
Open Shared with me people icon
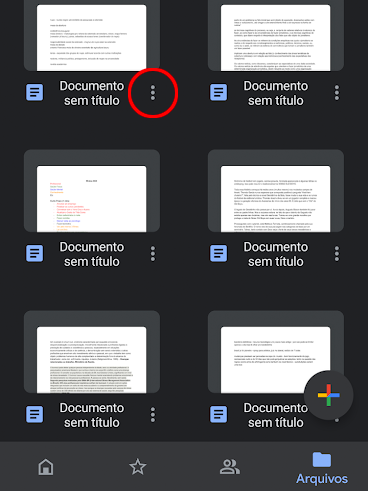click(230, 467)
